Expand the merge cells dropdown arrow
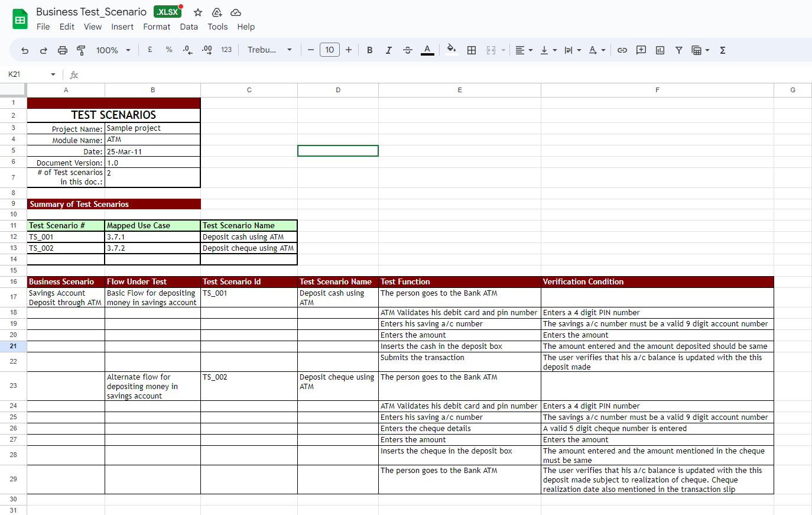812x515 pixels. click(504, 50)
